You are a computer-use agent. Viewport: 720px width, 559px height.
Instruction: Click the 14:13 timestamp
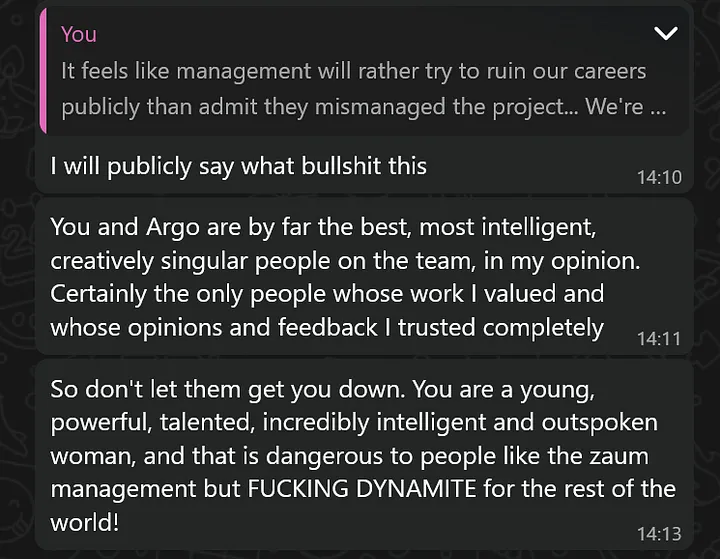659,534
